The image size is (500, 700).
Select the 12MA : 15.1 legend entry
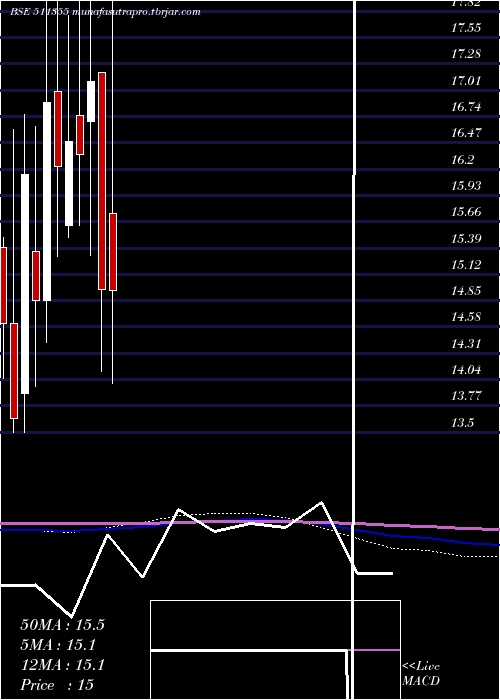click(x=62, y=665)
